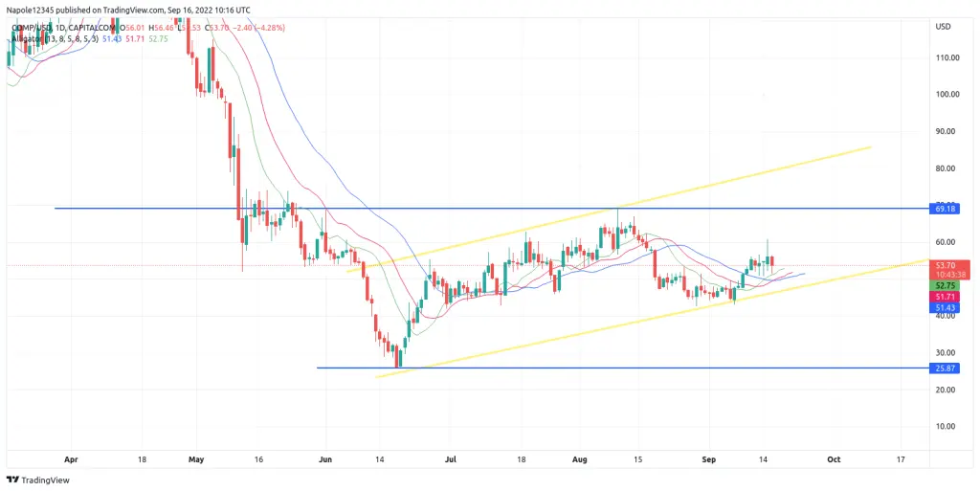This screenshot has height=491, width=980.
Task: Click the Alligator (13, 8, 5, 8, 5, 3) indicator label
Action: [x=55, y=38]
